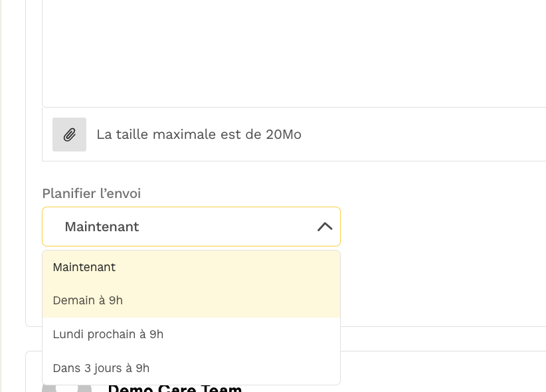Collapse the dropdown using the chevron arrow
The width and height of the screenshot is (546, 392).
[x=325, y=227]
